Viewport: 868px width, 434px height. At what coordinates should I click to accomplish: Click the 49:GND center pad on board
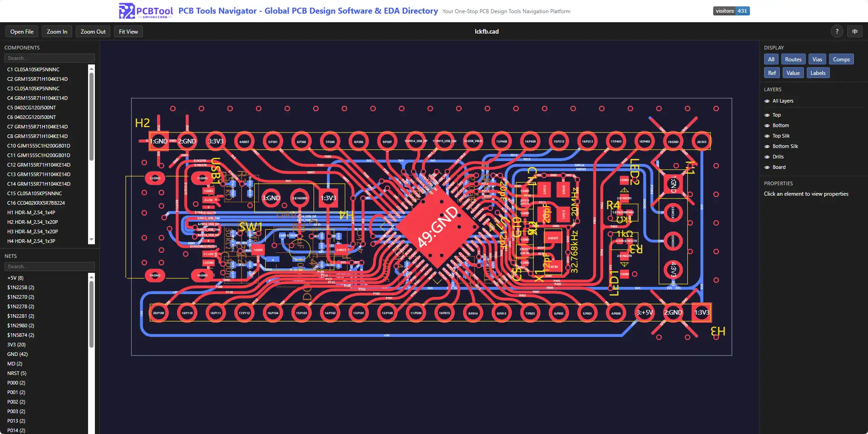pos(437,227)
